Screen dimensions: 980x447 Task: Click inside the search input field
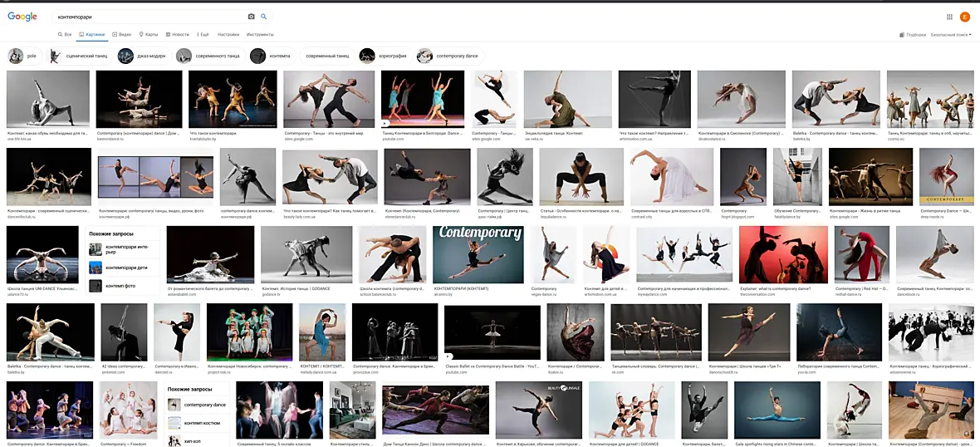150,17
